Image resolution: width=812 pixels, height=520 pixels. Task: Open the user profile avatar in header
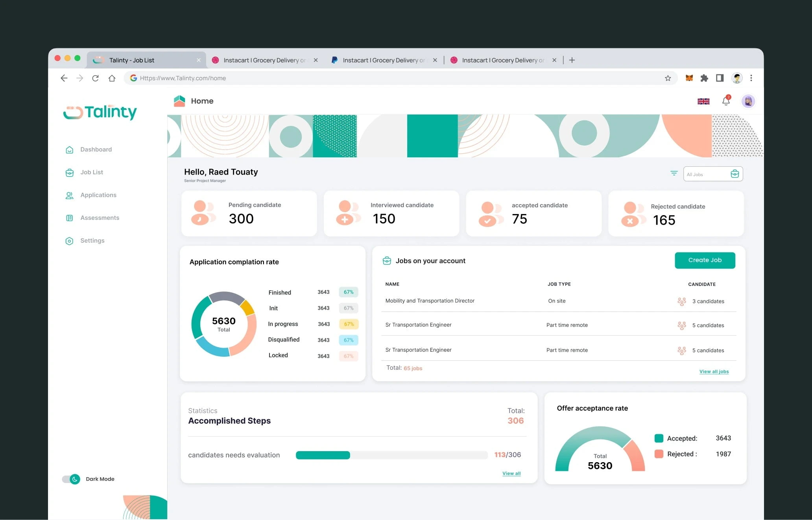[748, 101]
